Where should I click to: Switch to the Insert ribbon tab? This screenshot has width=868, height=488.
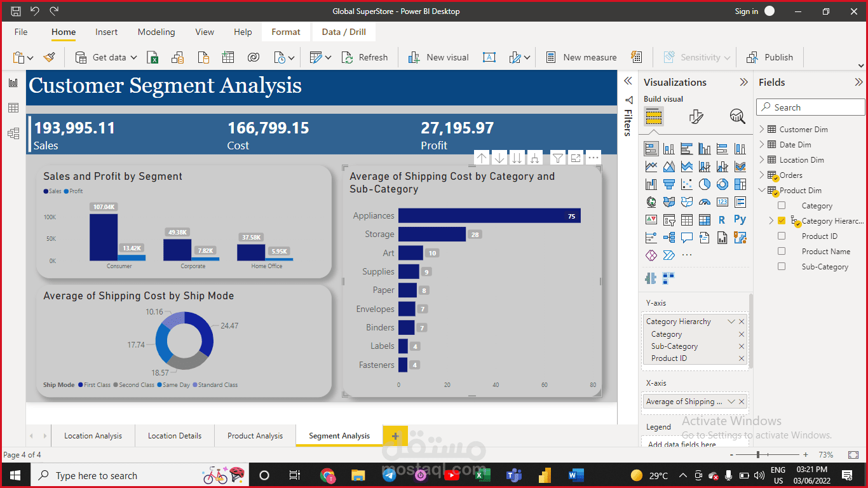[106, 32]
